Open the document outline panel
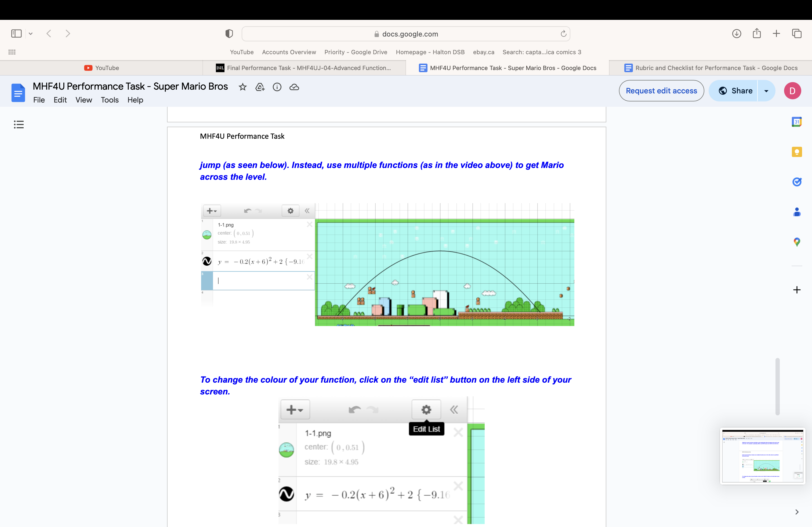The height and width of the screenshot is (527, 812). point(19,125)
